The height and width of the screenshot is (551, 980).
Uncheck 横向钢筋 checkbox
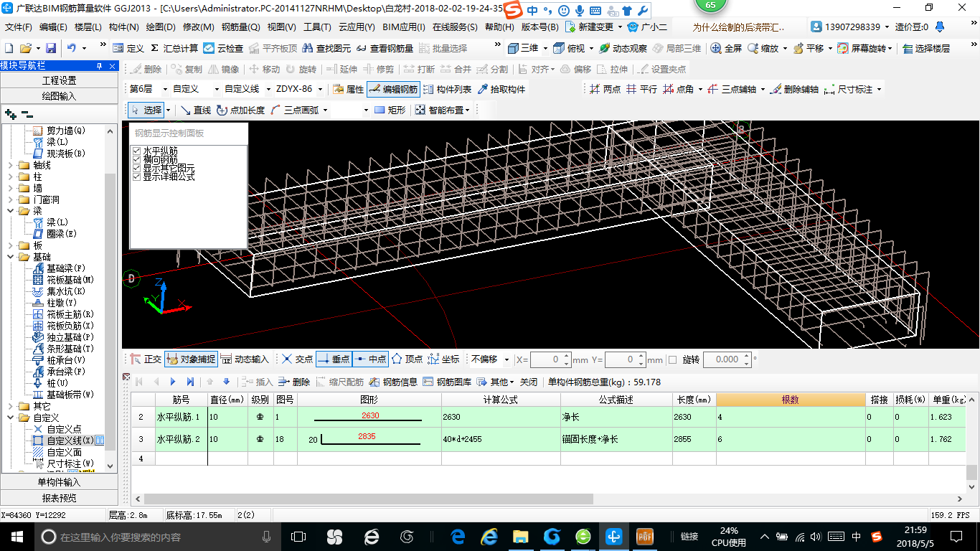(137, 159)
